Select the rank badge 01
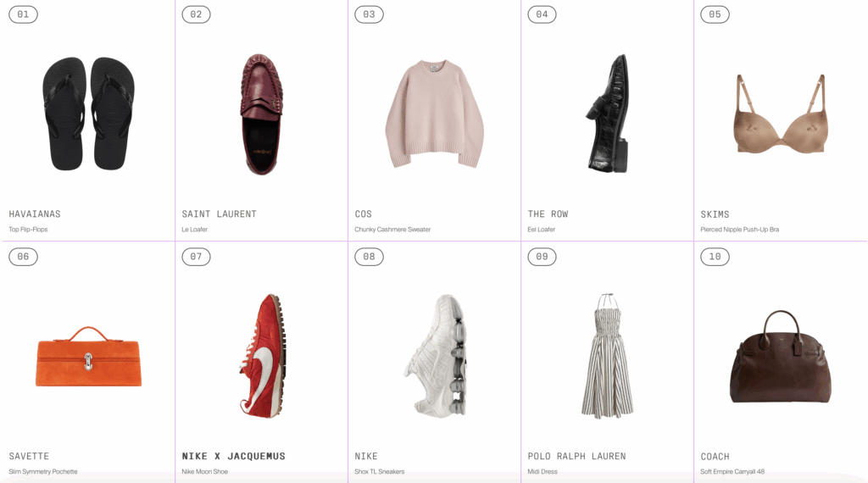 click(x=23, y=14)
